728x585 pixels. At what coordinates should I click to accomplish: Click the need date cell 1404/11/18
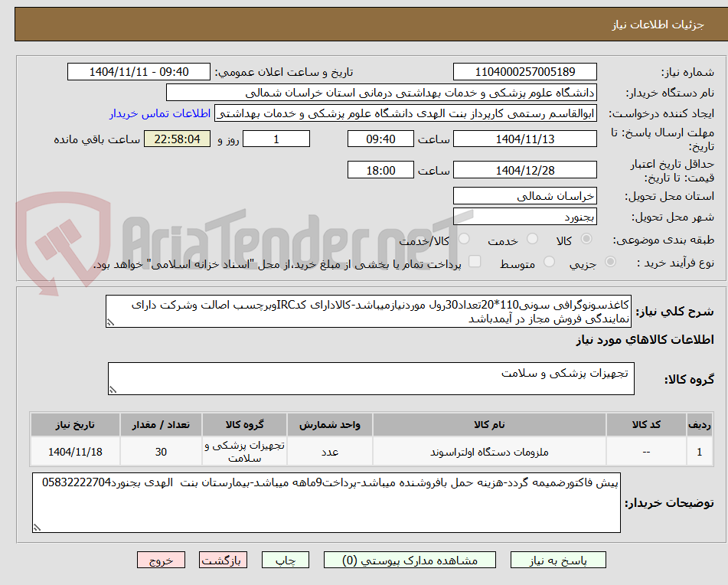coord(75,452)
